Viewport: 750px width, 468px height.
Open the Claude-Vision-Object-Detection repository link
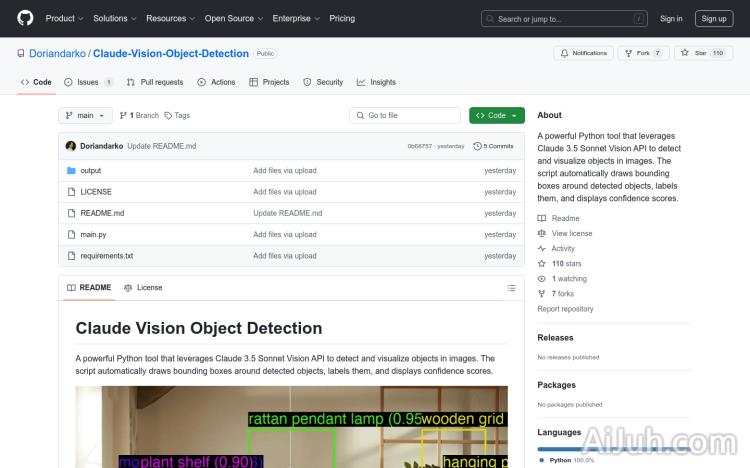[171, 53]
